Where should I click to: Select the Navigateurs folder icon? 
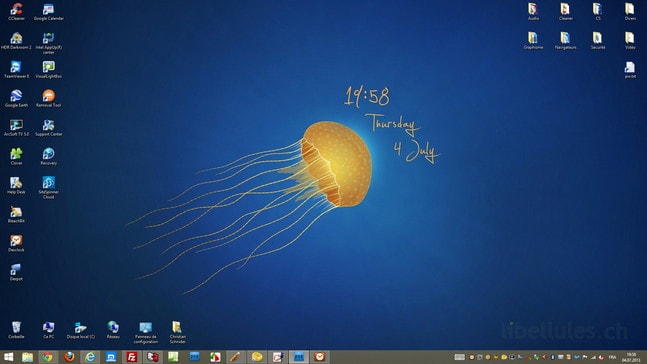pos(565,40)
